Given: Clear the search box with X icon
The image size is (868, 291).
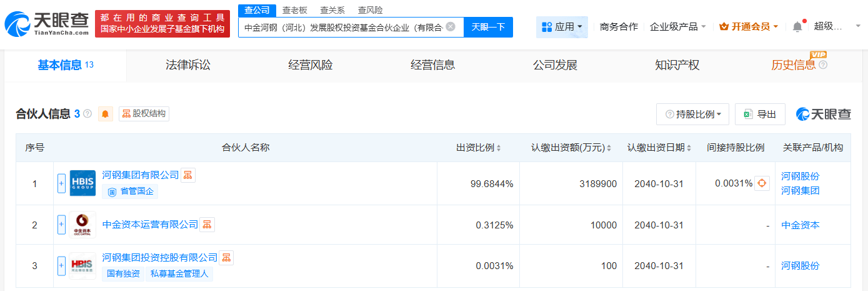Looking at the screenshot, I should tap(450, 27).
